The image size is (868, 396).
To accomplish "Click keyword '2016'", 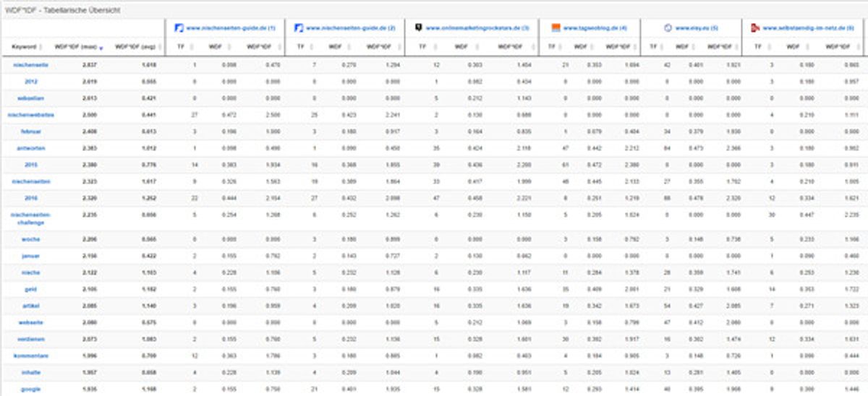I will [31, 198].
